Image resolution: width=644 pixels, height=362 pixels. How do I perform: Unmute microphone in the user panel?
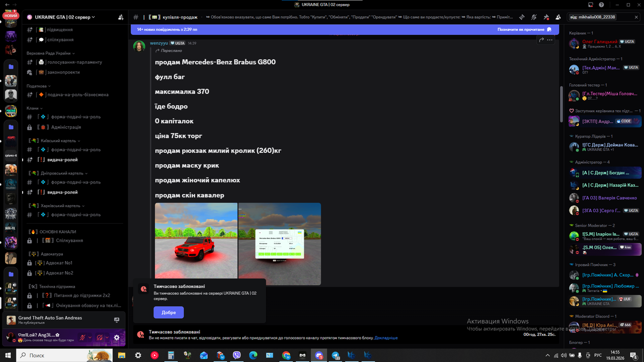pos(83,337)
